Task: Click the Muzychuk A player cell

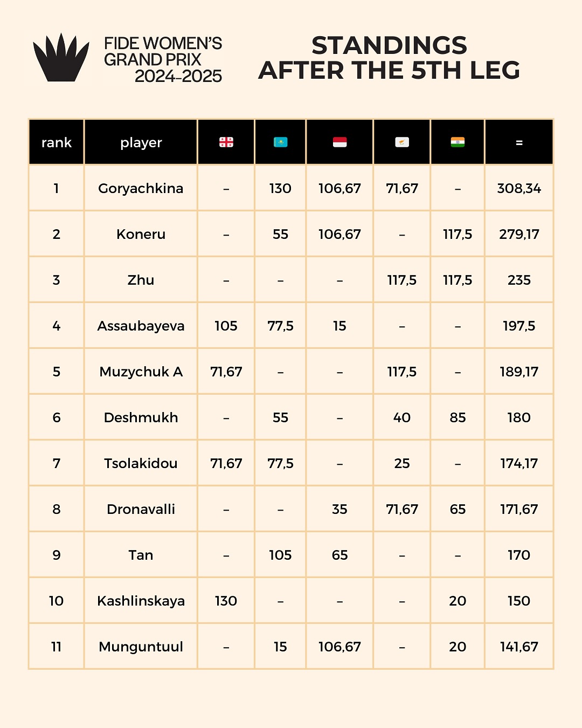Action: coord(141,372)
